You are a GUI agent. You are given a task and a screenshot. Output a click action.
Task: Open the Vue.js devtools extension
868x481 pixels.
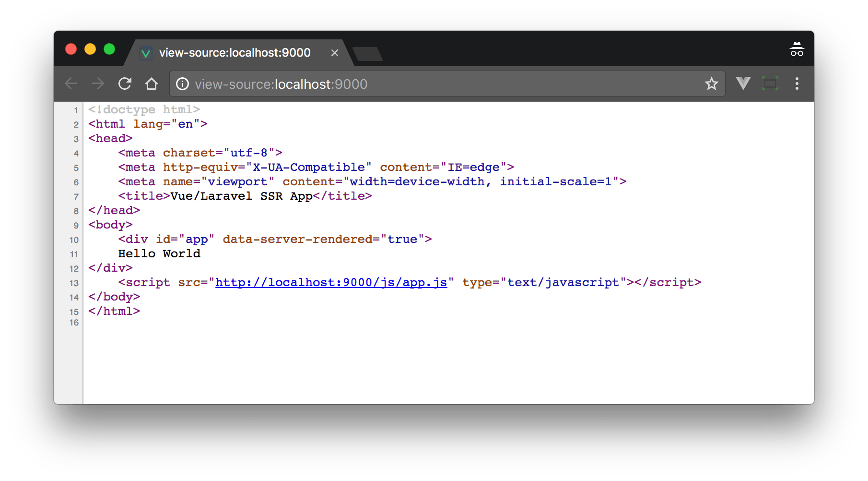(x=742, y=84)
